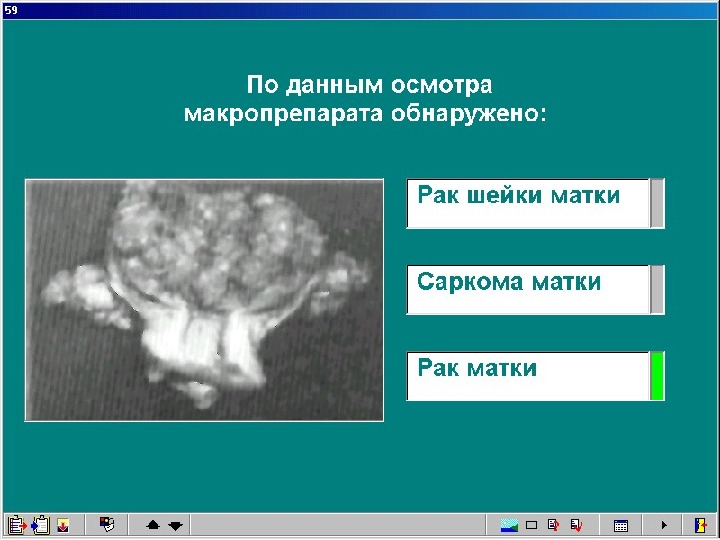Click the colored squares with checkmark icon
The width and height of the screenshot is (720, 540).
pos(107,524)
